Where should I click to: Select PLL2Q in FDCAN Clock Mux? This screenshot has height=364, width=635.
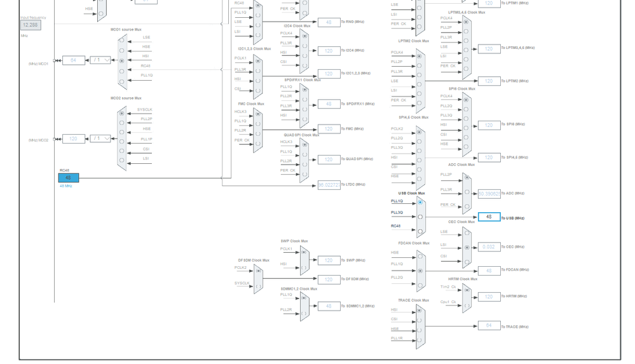420,285
